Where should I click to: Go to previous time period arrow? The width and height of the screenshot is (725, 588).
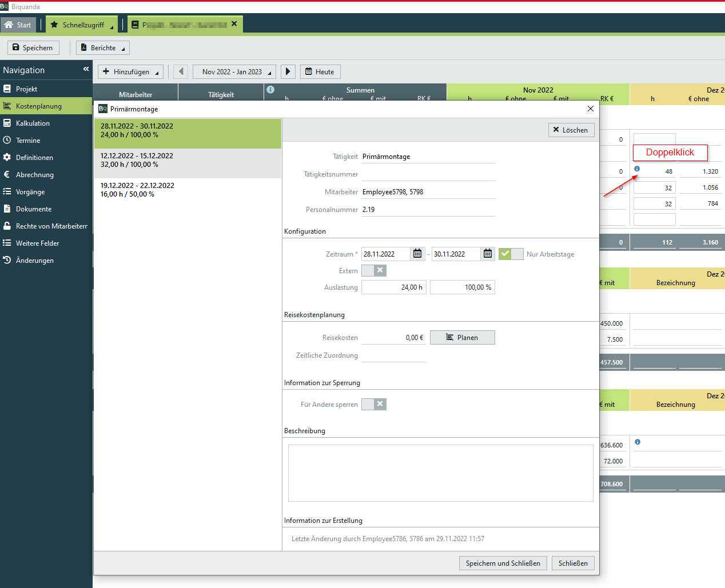(181, 71)
